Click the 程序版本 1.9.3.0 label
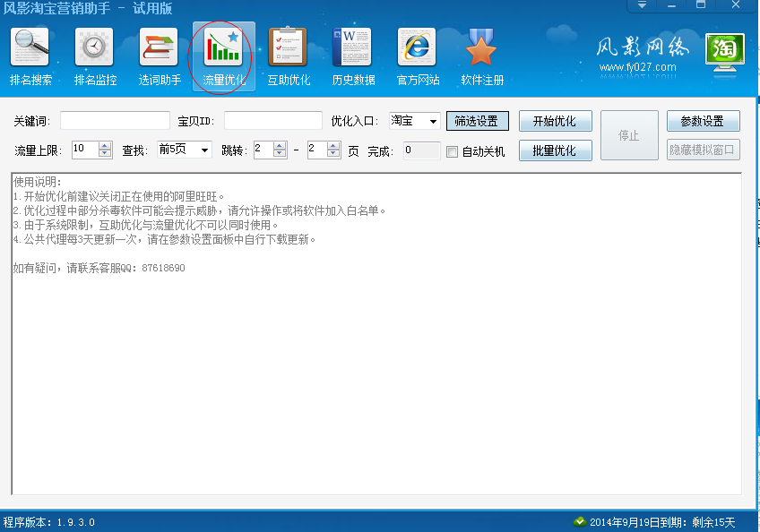Image resolution: width=760 pixels, height=532 pixels. pyautogui.click(x=49, y=522)
